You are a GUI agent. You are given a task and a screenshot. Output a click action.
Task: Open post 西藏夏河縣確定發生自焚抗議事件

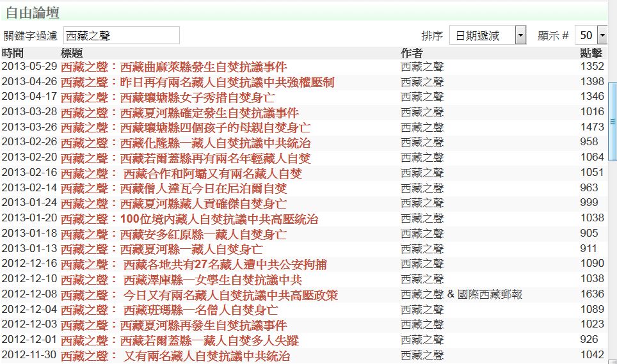click(x=179, y=113)
